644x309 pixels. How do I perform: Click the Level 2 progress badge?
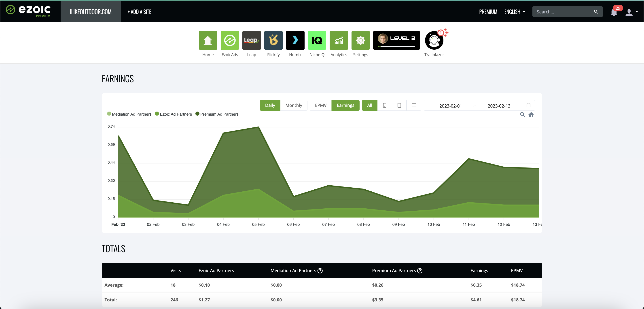click(x=396, y=40)
